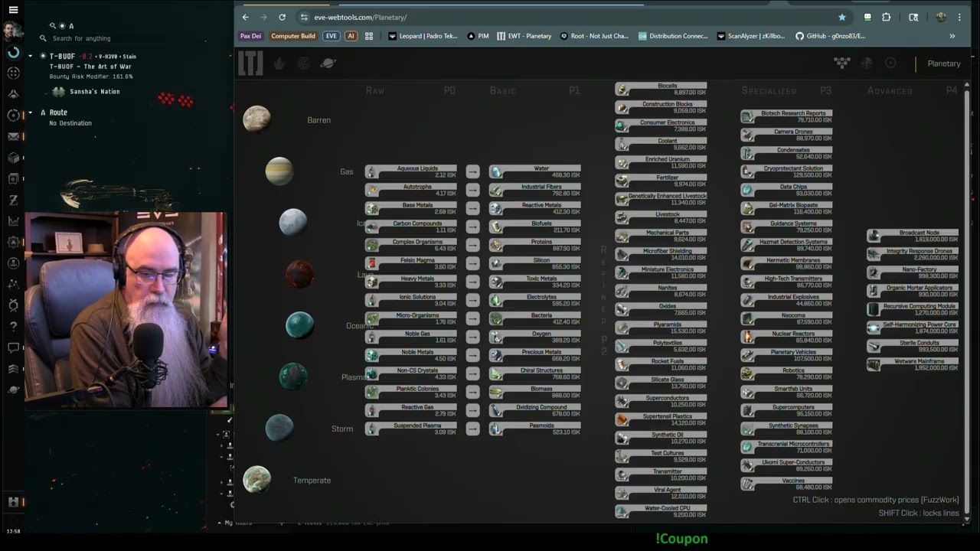Select the Oceanic planet image
Image resolution: width=980 pixels, height=551 pixels.
coord(299,325)
